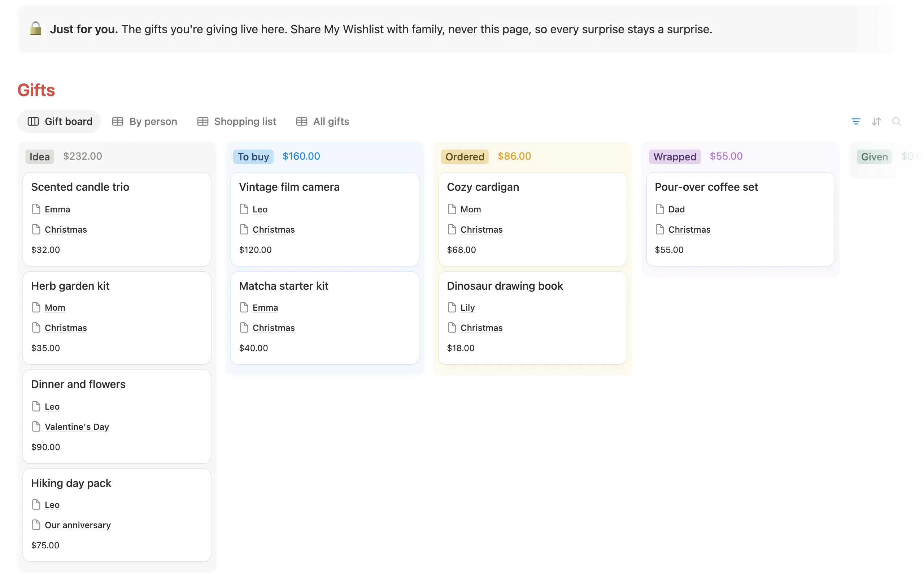Click the $232.00 total in Idea column
Image resolution: width=924 pixels, height=578 pixels.
pyautogui.click(x=82, y=156)
